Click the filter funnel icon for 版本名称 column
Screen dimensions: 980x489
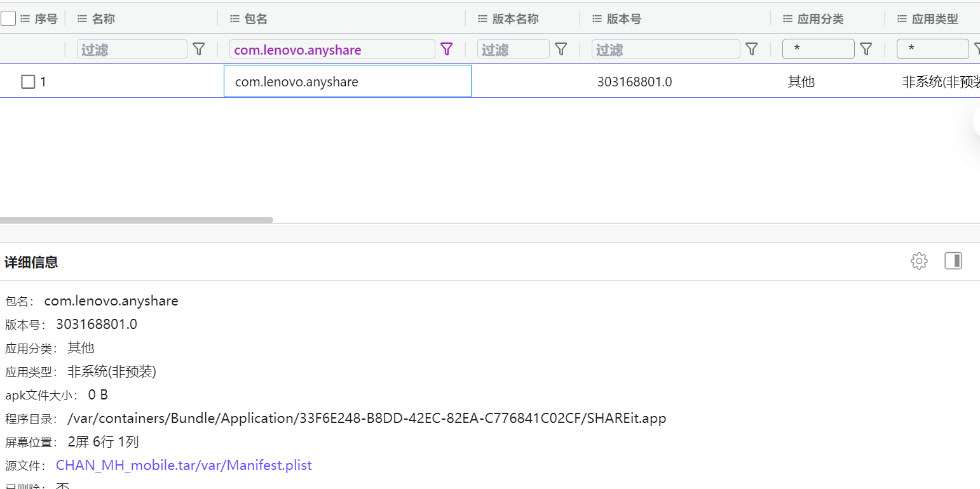[x=561, y=49]
